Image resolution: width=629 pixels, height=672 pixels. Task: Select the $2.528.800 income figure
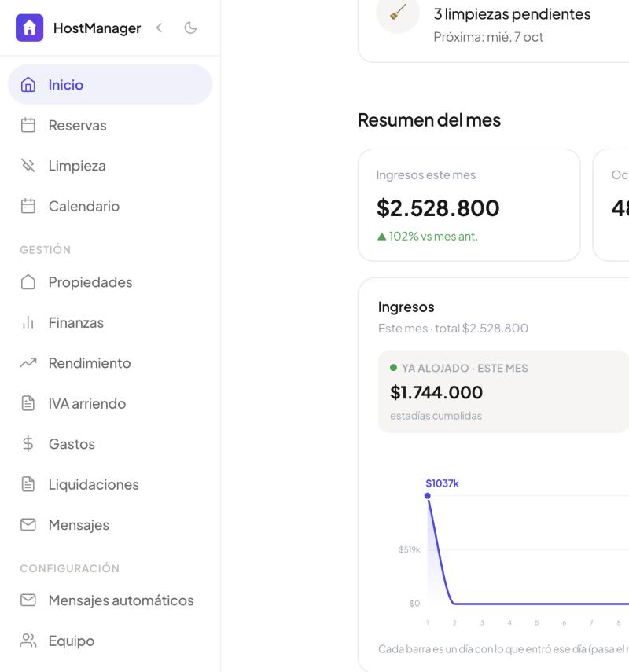click(x=438, y=207)
